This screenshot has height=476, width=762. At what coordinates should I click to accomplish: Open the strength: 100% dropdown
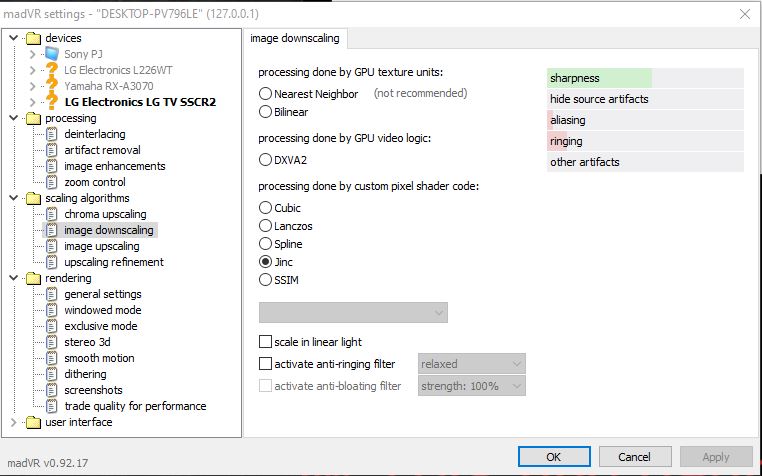(471, 386)
